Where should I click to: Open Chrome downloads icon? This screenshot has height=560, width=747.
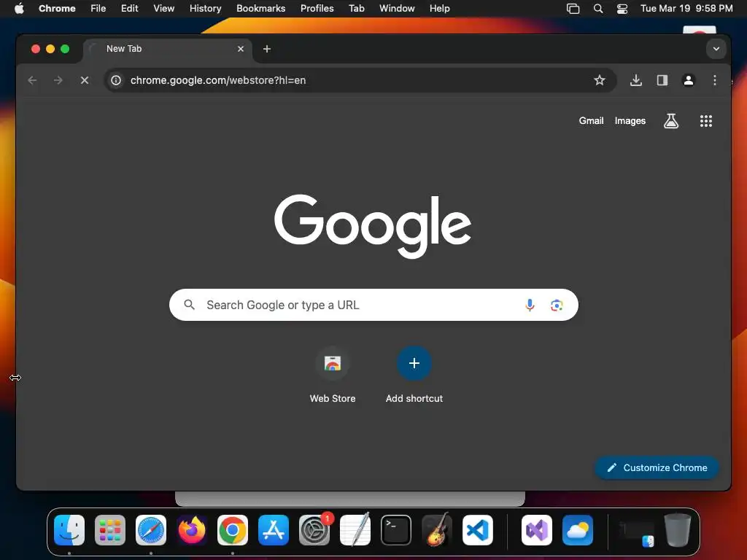635,80
